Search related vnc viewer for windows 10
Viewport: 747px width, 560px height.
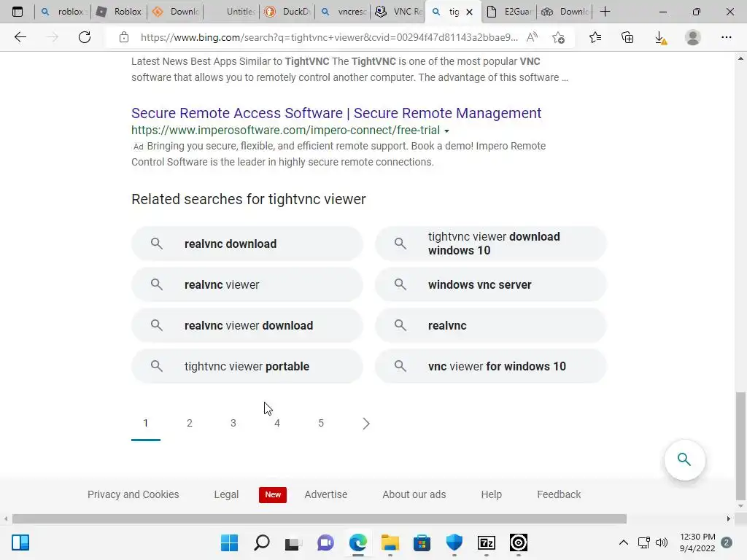pos(491,366)
